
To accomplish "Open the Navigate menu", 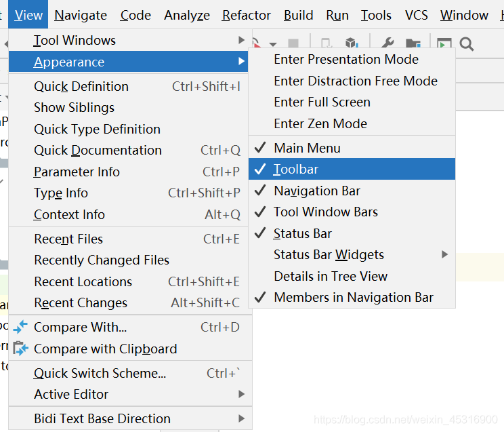I will [81, 15].
